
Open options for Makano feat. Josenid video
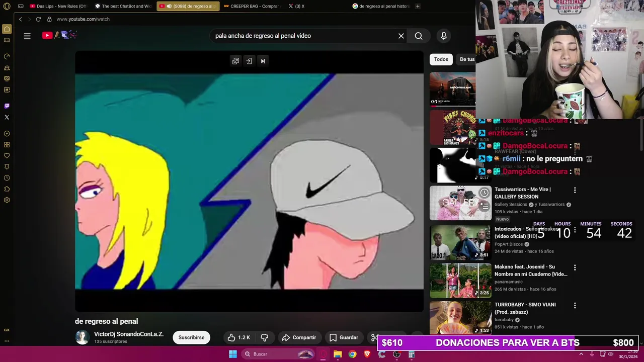click(x=575, y=267)
